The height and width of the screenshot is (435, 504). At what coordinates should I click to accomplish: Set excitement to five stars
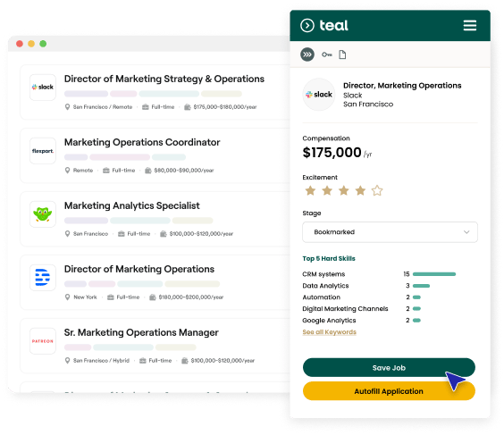point(377,190)
